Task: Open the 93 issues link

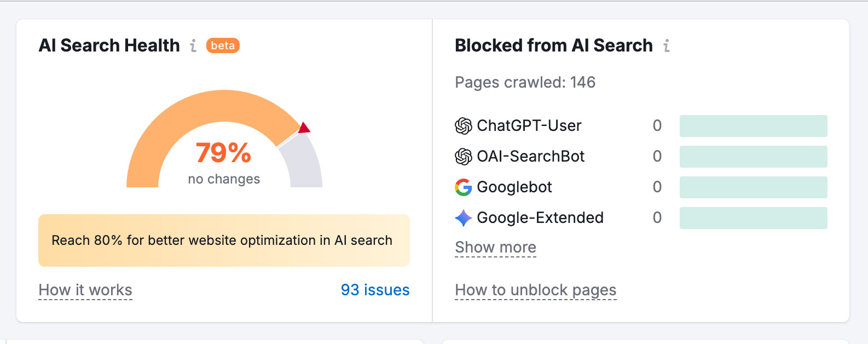Action: (x=375, y=290)
